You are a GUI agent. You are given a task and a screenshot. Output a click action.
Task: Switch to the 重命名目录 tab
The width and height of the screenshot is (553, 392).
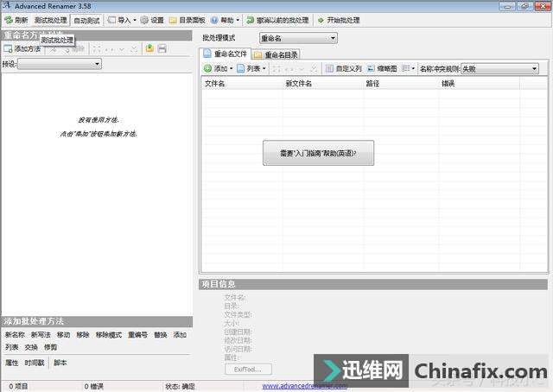(275, 54)
